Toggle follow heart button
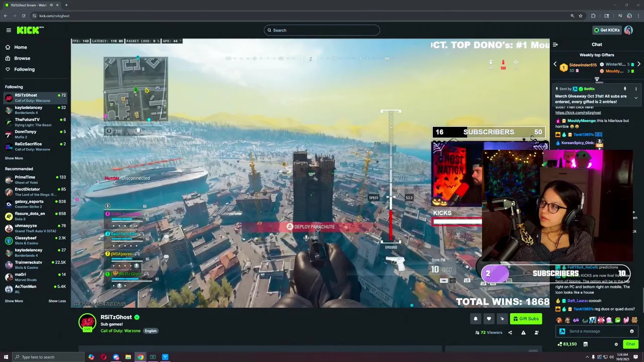 tap(489, 319)
